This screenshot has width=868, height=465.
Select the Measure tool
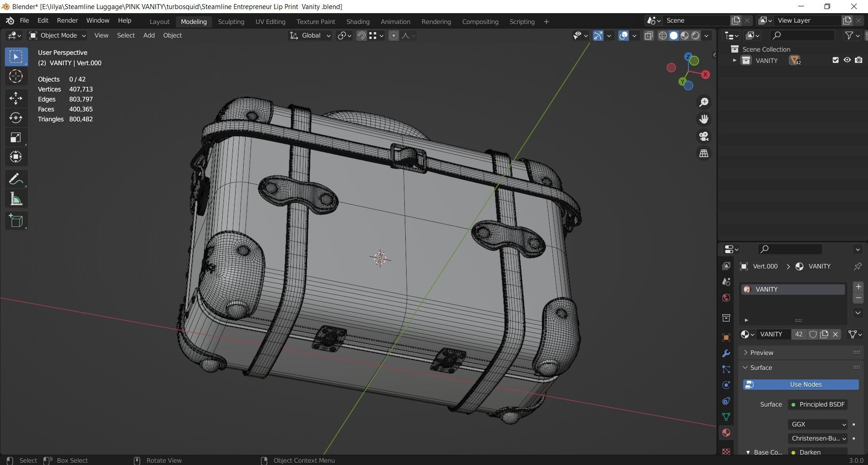point(16,199)
